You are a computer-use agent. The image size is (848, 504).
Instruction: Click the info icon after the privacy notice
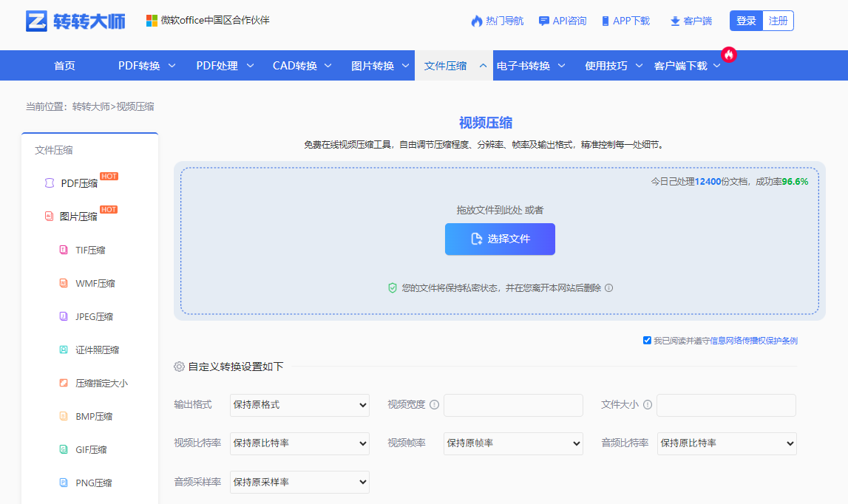click(x=609, y=287)
